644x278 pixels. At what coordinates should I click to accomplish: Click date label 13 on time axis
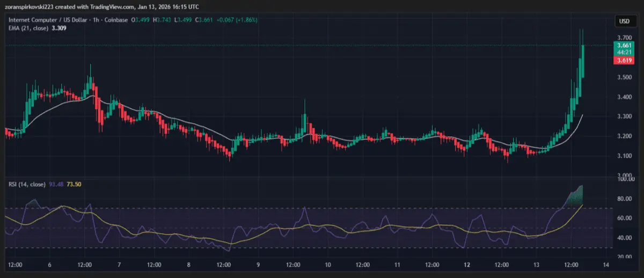536,265
